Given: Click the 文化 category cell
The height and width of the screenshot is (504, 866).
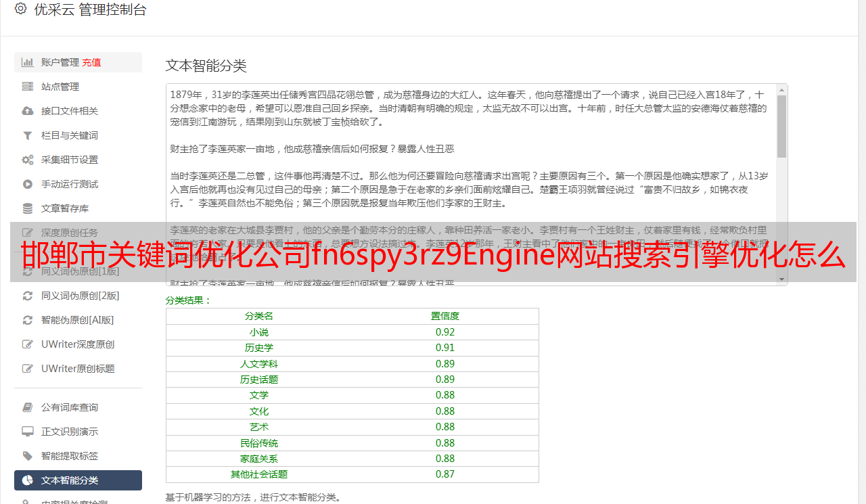Looking at the screenshot, I should 259,411.
